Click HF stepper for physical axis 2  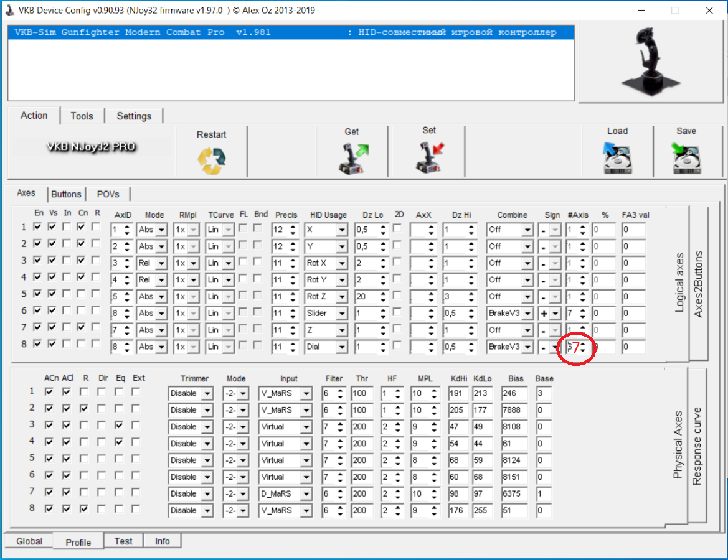coord(397,410)
